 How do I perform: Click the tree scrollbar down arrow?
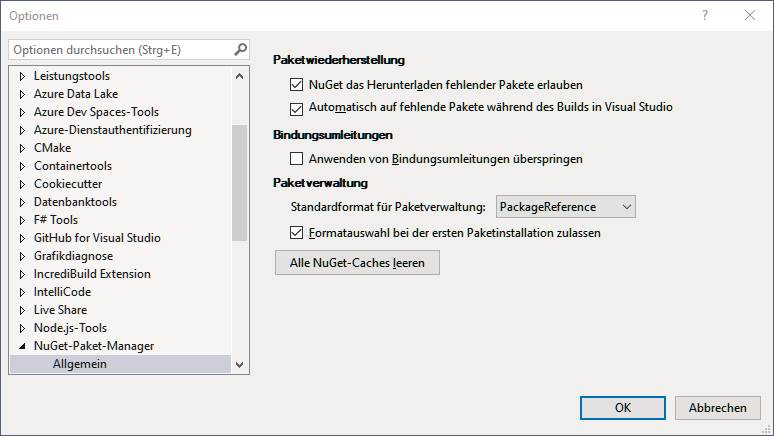point(239,365)
